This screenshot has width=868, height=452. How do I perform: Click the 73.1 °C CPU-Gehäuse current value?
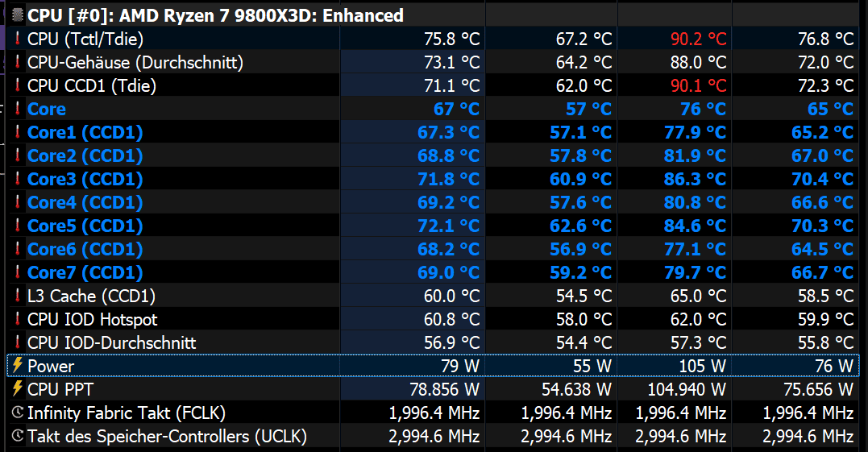(451, 62)
